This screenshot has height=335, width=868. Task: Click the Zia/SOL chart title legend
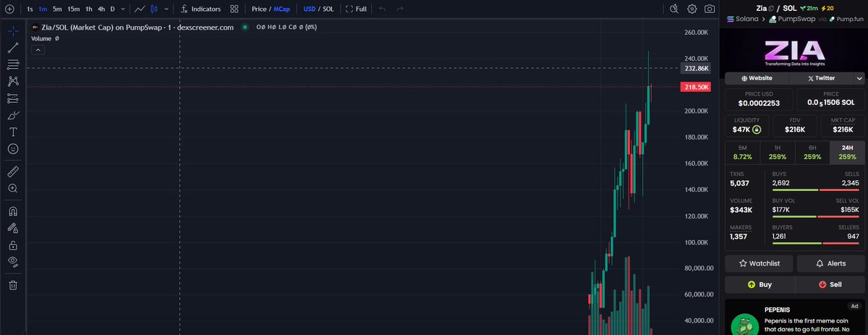[137, 27]
